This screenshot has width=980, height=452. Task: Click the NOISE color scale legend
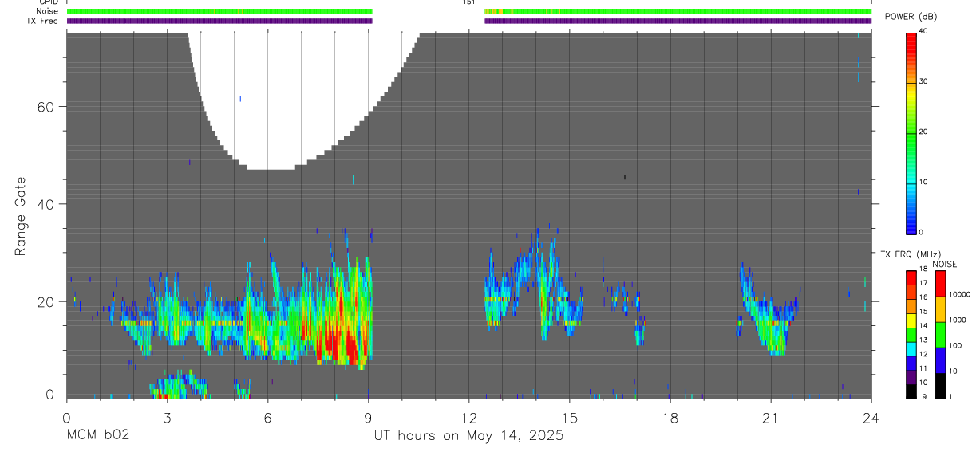click(x=939, y=334)
